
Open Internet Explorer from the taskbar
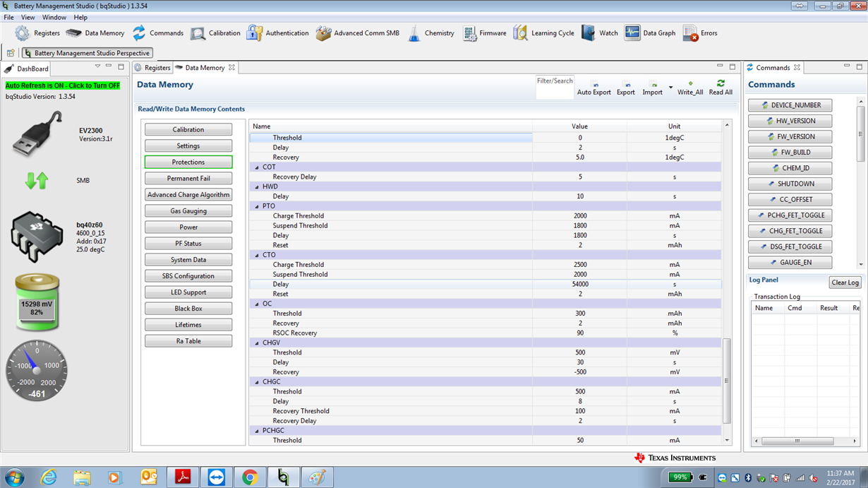click(48, 477)
